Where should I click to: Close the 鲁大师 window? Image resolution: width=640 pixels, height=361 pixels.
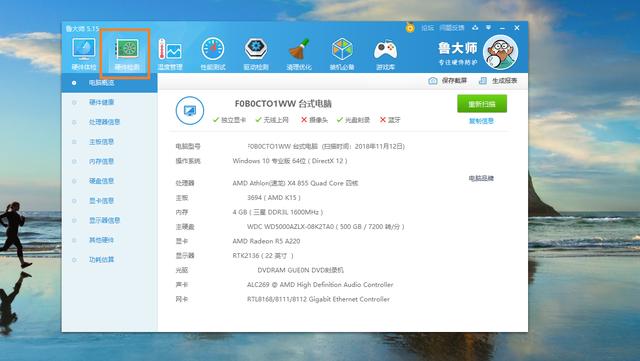coord(517,28)
